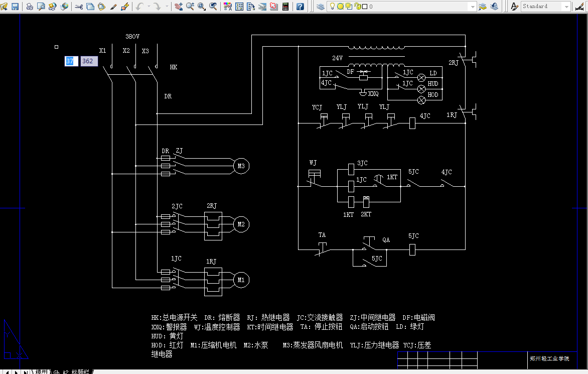The height and width of the screenshot is (374, 588).
Task: Click the WJ temperature controller label
Action: [313, 163]
